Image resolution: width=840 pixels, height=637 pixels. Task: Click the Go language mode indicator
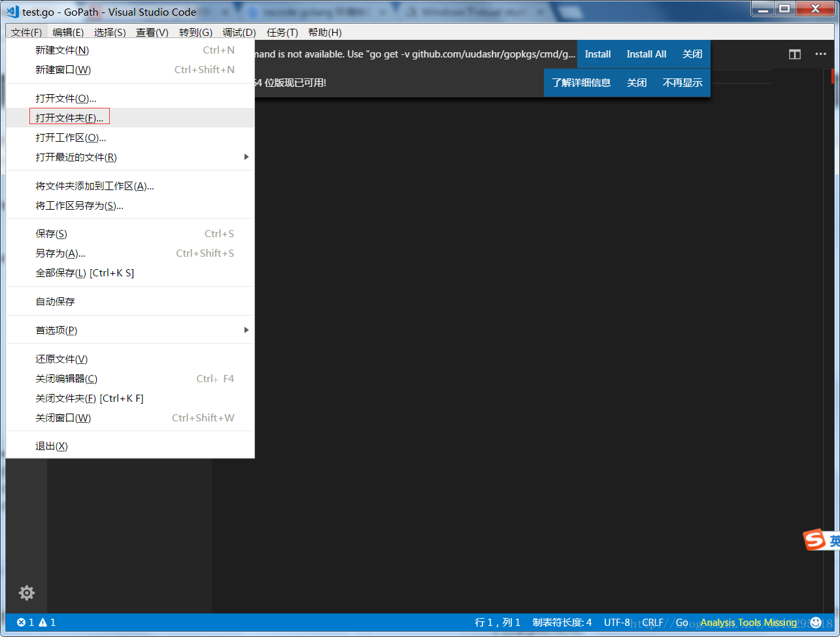pyautogui.click(x=682, y=623)
